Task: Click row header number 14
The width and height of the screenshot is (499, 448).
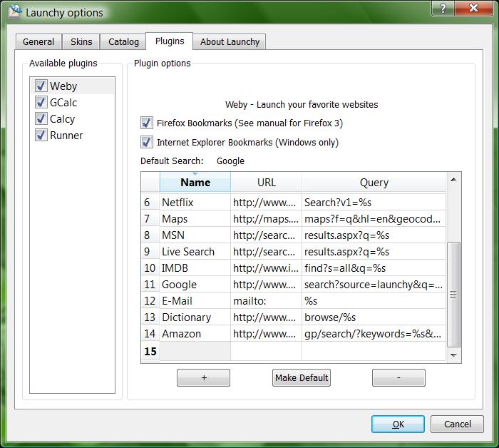Action: click(x=150, y=333)
